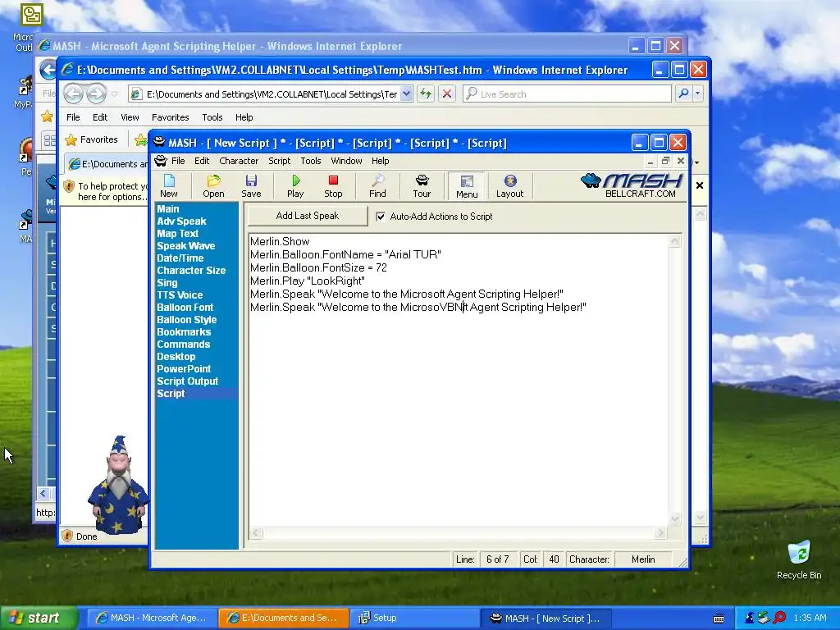
Task: Click the Live Search input field
Action: (568, 94)
